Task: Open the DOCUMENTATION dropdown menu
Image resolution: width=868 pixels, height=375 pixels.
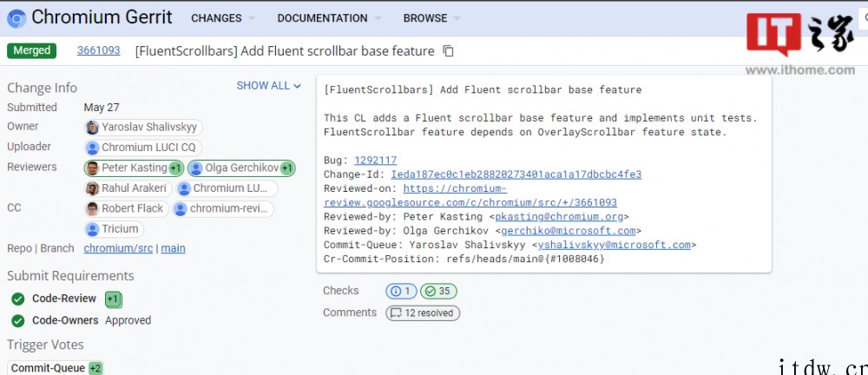Action: click(x=329, y=18)
